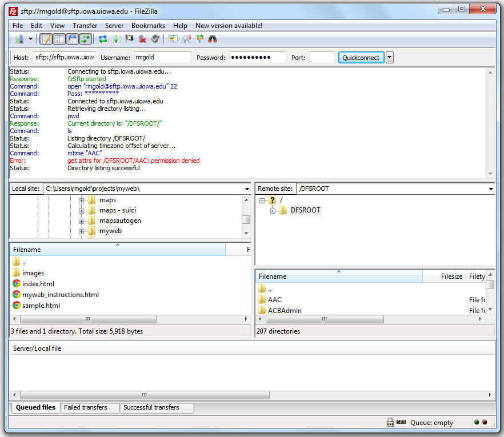
Task: Click the lock encryption icon in status bar
Action: pyautogui.click(x=390, y=422)
